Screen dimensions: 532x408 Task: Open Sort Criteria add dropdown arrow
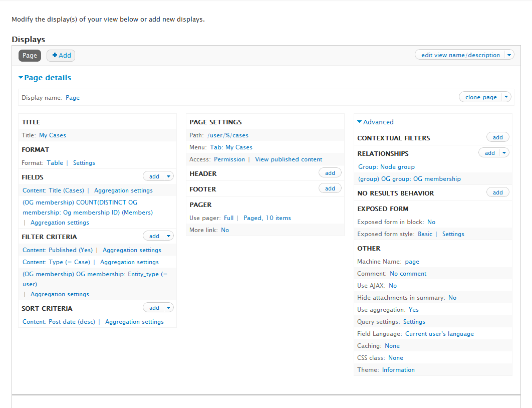point(169,308)
